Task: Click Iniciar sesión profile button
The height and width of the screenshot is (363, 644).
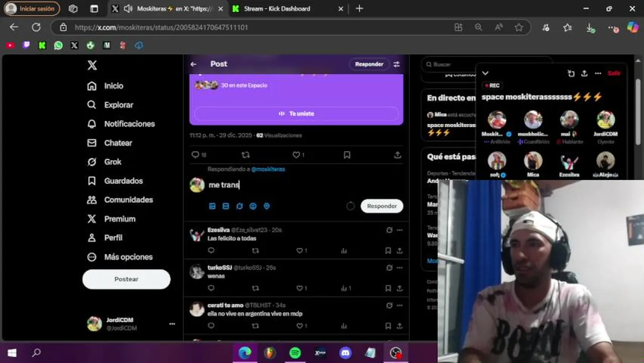Action: pos(31,9)
